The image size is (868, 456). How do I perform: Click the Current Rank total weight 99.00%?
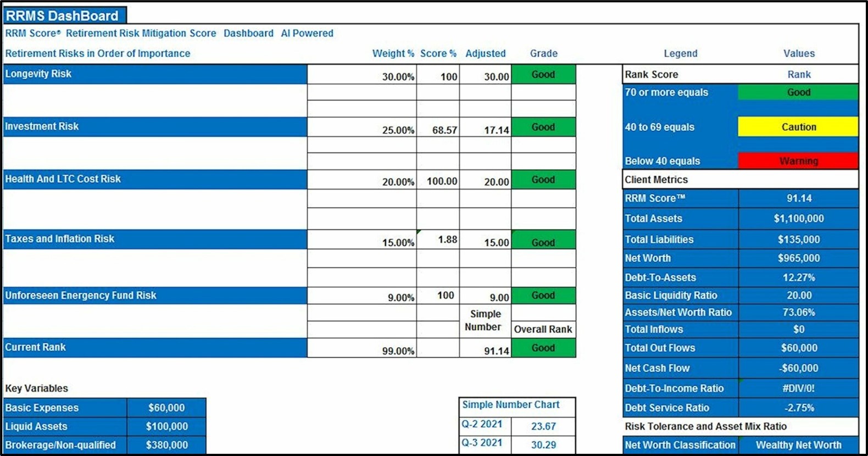(x=362, y=348)
